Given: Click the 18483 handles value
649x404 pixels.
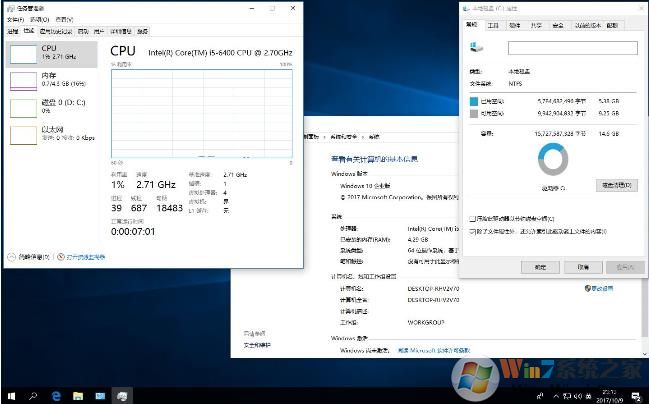Looking at the screenshot, I should click(x=170, y=208).
